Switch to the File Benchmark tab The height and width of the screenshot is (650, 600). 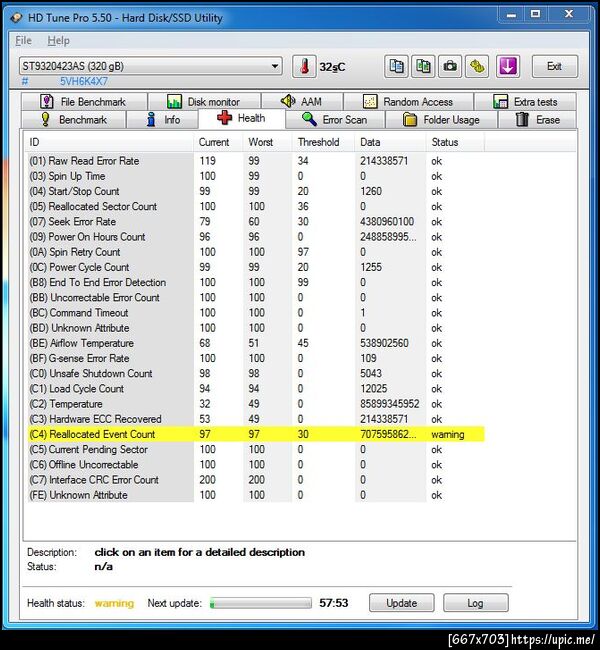(84, 102)
